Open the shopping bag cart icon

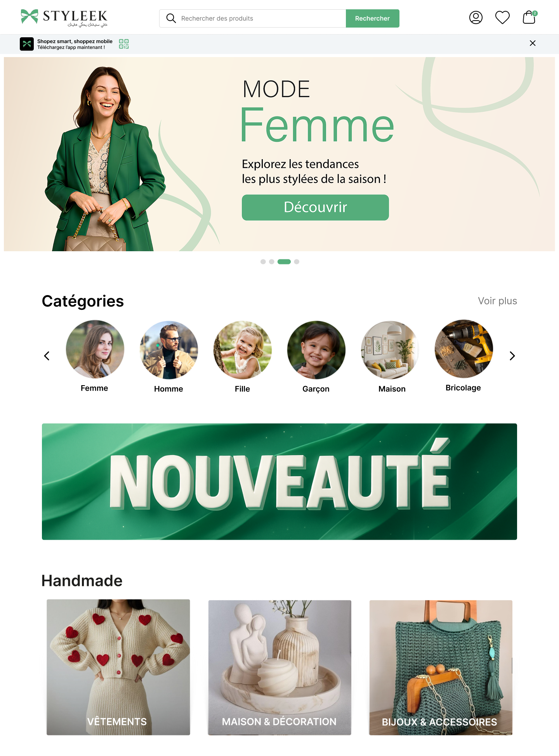tap(529, 17)
